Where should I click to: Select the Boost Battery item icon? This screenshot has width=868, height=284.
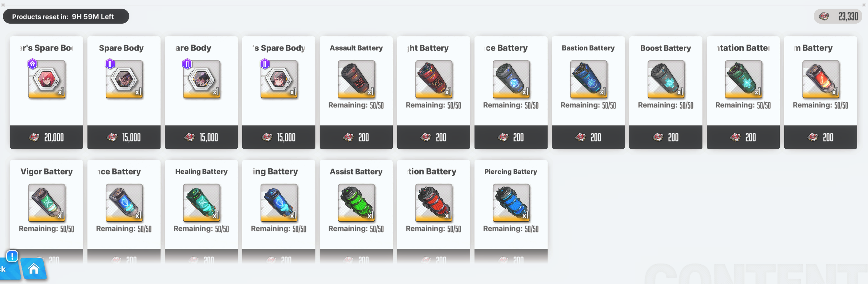click(x=666, y=79)
